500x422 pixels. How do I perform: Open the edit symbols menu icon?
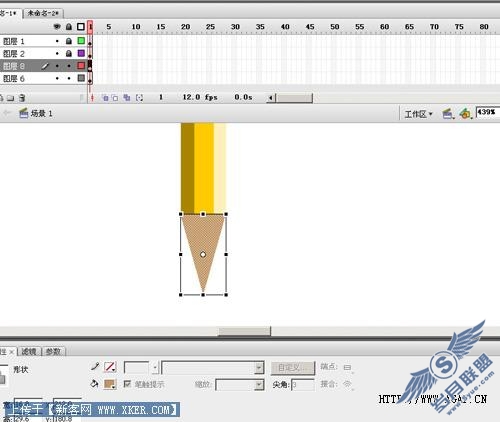466,114
